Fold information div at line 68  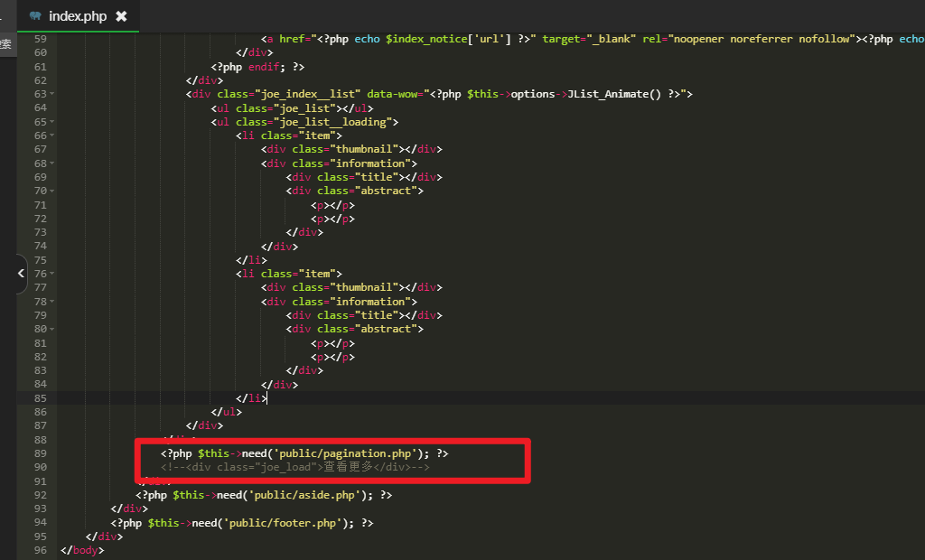[52, 163]
